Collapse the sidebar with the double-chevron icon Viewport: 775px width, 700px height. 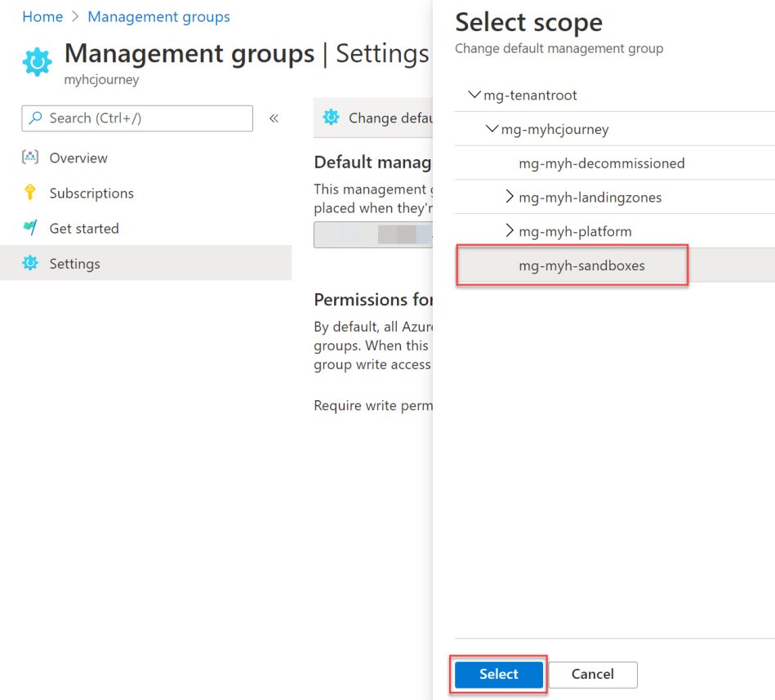click(x=274, y=118)
